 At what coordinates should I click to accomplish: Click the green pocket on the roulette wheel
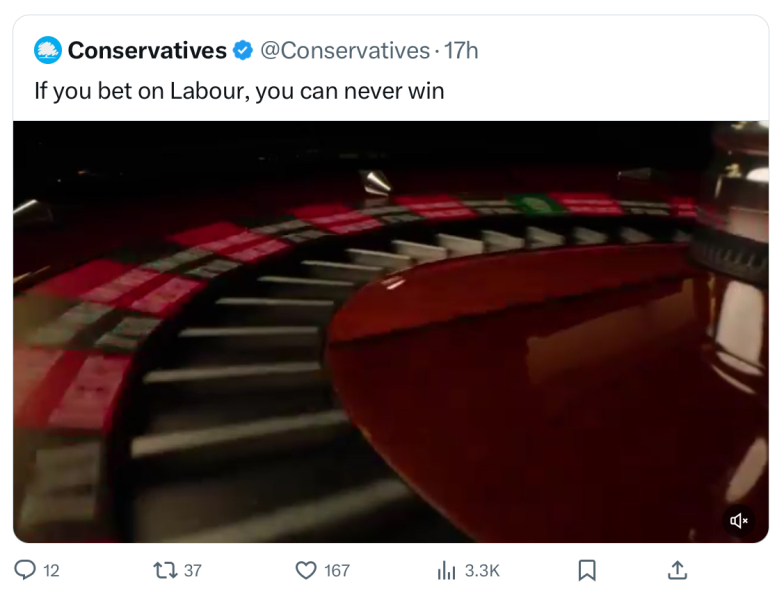tap(537, 204)
